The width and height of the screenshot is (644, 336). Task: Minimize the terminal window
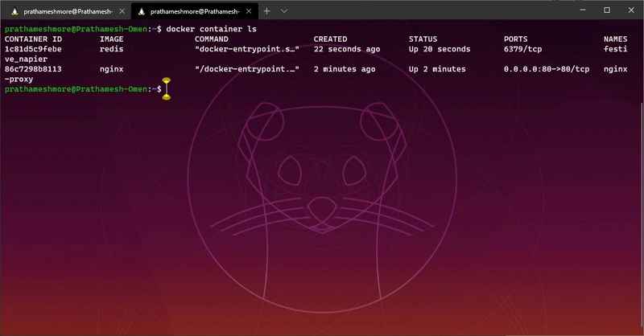[583, 10]
